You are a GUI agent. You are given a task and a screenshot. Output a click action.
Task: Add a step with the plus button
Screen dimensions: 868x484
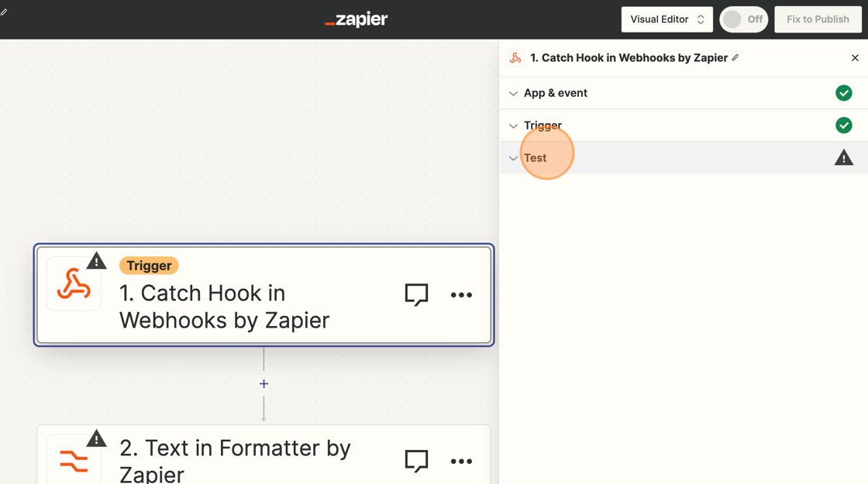(x=264, y=383)
